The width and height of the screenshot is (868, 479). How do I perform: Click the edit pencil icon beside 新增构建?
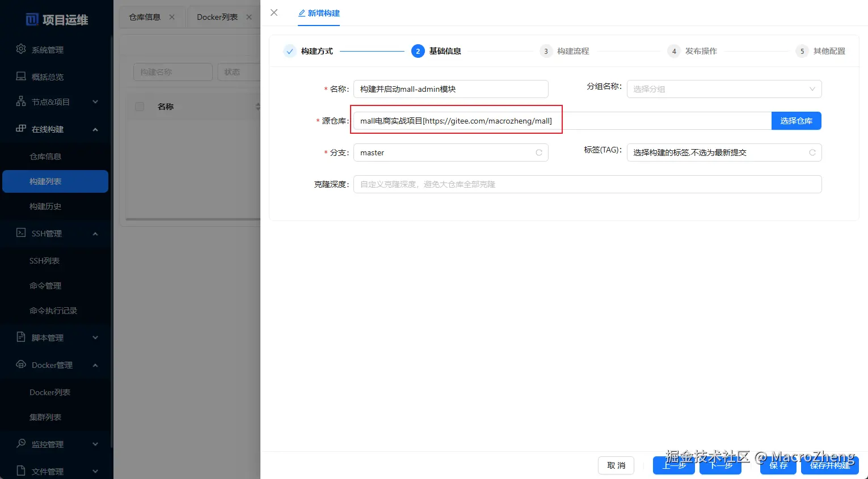coord(302,13)
